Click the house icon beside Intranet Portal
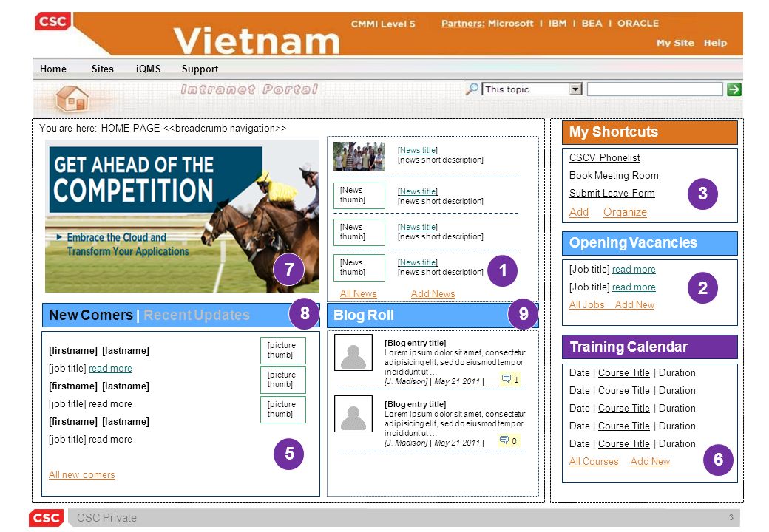This screenshot has width=769, height=532. click(x=72, y=98)
